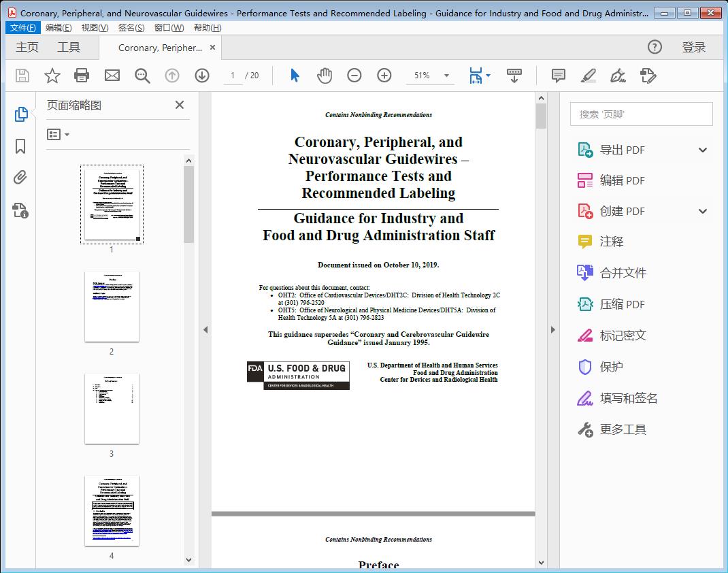The height and width of the screenshot is (573, 728).
Task: Activate the selection arrow tool
Action: 295,76
